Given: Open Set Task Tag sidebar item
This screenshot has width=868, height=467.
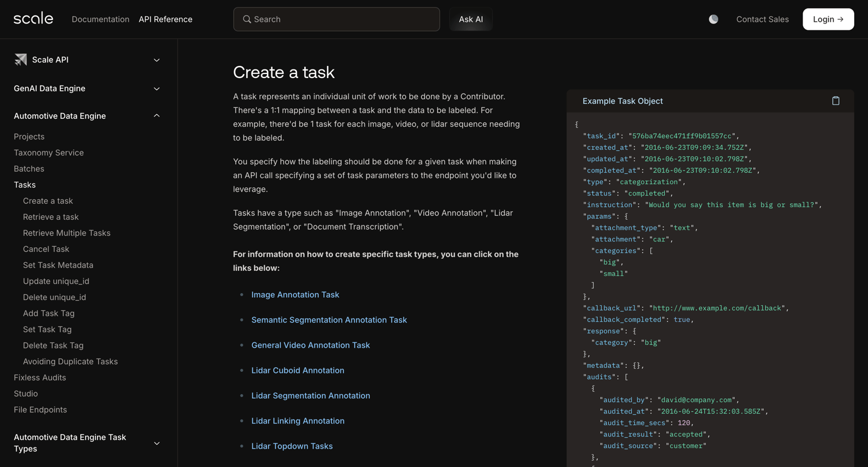Looking at the screenshot, I should coord(47,329).
